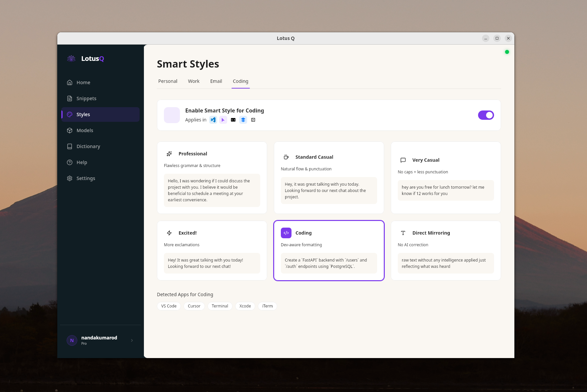The width and height of the screenshot is (587, 392).
Task: Switch to the Work styles tab
Action: pos(194,81)
